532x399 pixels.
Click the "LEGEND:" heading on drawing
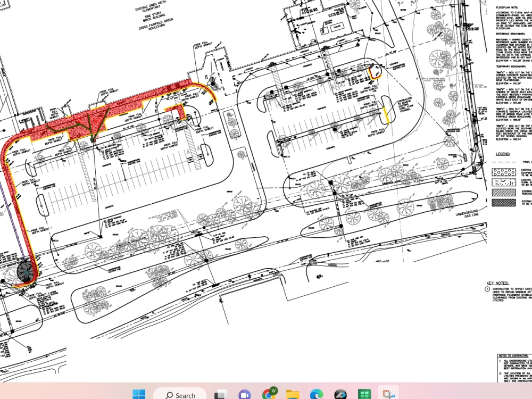503,154
